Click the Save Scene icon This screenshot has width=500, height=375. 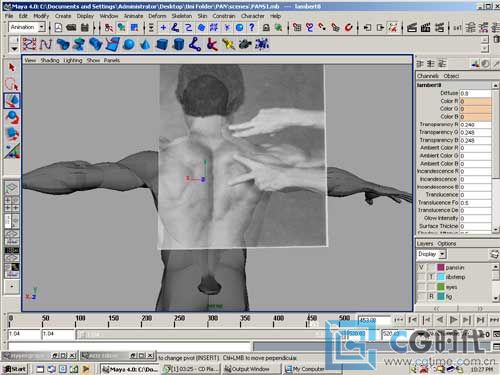coord(85,27)
